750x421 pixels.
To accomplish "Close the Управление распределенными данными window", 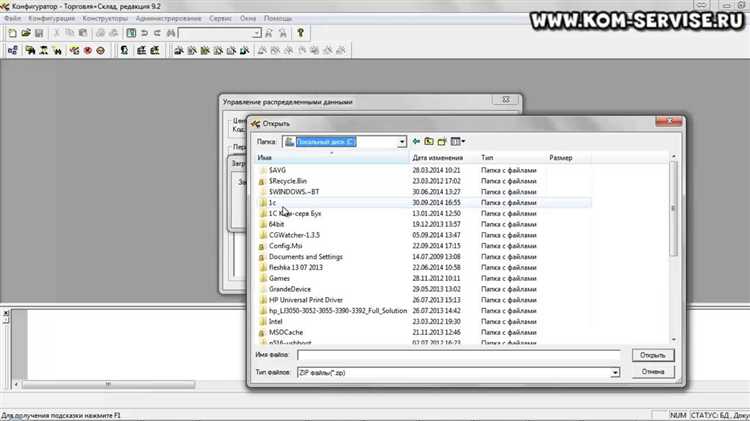I will click(x=506, y=100).
